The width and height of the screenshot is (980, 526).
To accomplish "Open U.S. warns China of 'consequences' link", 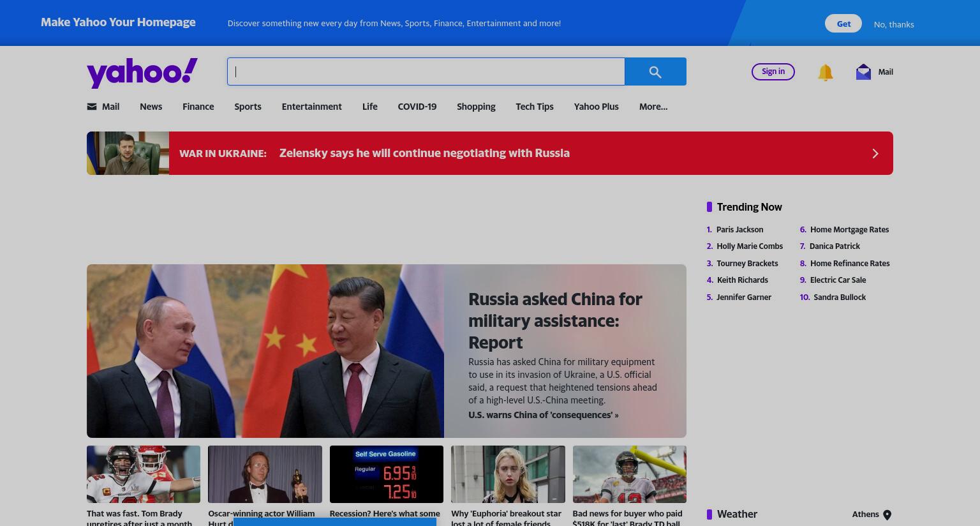I will (x=543, y=415).
